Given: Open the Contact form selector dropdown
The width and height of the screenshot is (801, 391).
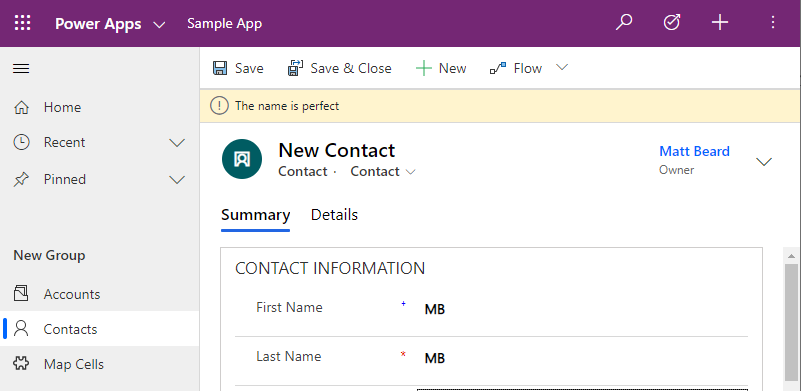Looking at the screenshot, I should coord(383,172).
